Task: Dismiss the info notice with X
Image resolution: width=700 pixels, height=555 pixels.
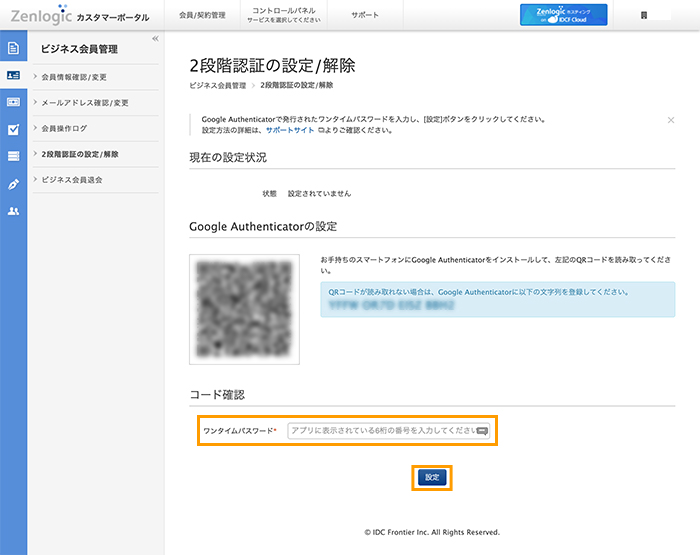Action: tap(670, 119)
